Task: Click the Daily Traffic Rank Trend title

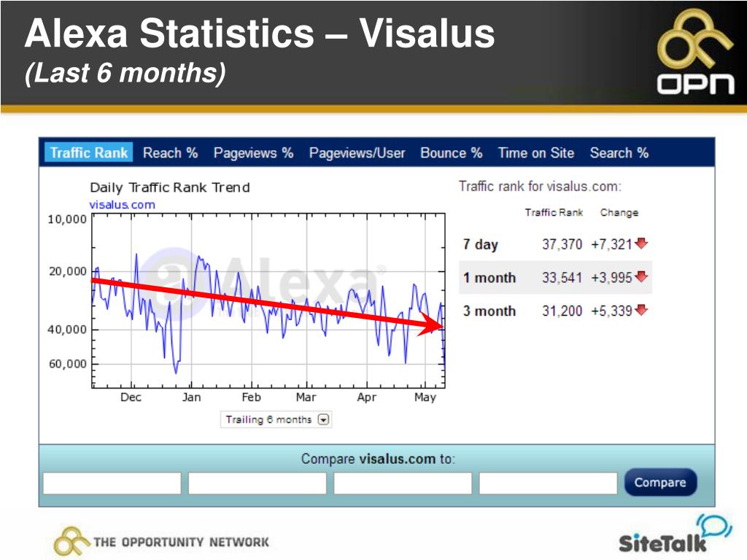Action: (x=169, y=187)
